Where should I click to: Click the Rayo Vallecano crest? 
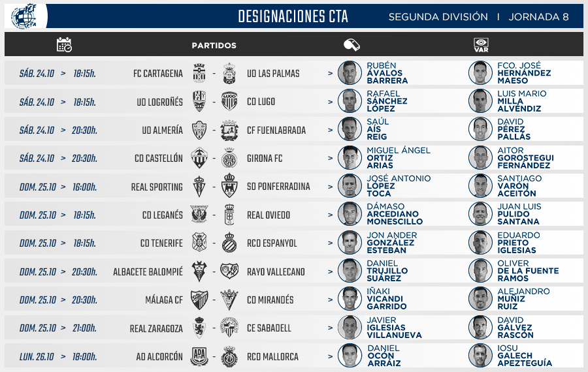[229, 271]
